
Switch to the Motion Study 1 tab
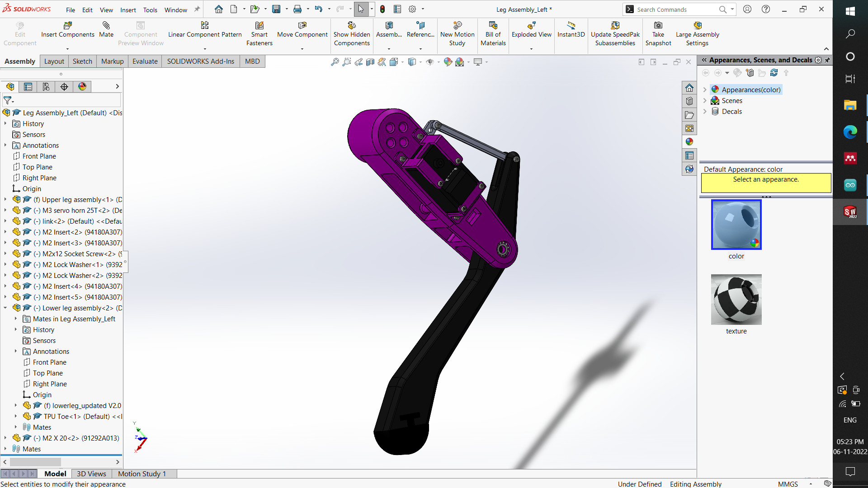click(x=142, y=474)
